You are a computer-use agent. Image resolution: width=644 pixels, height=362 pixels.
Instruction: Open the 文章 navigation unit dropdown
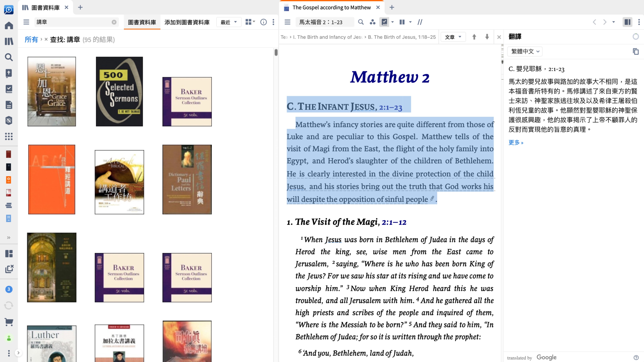click(x=453, y=37)
